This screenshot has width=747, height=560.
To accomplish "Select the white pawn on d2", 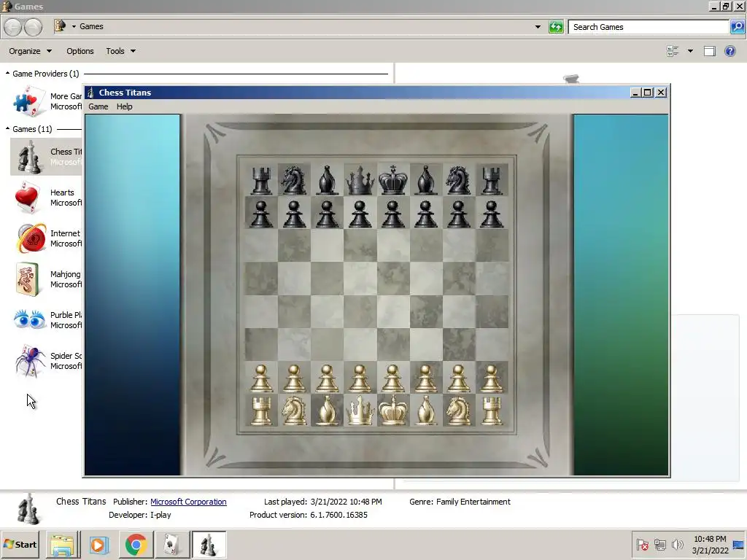I will pos(360,378).
